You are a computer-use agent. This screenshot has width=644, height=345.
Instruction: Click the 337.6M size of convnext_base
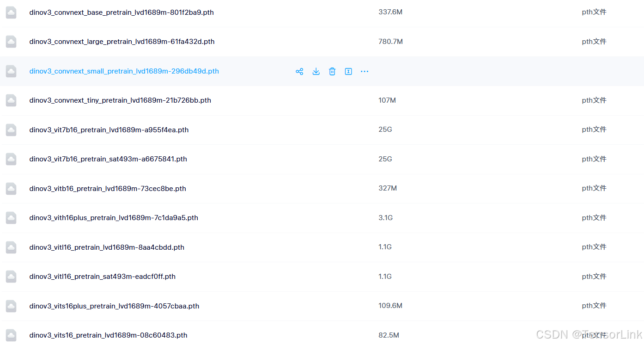pos(390,12)
